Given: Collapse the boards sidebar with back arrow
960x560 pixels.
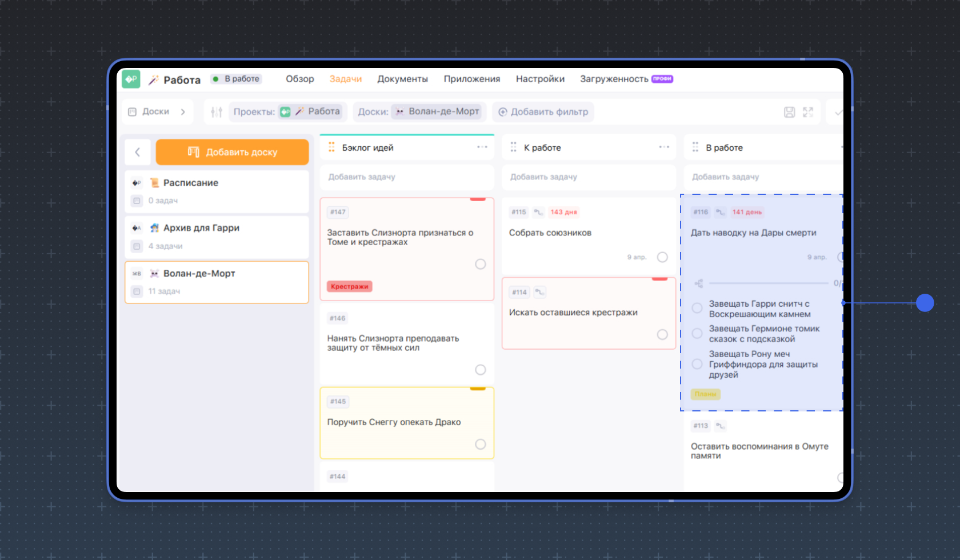Looking at the screenshot, I should (x=137, y=152).
